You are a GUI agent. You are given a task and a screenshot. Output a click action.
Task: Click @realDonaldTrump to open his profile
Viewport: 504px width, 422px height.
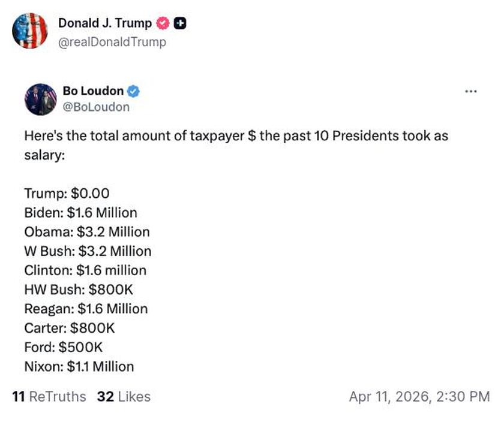pos(112,42)
